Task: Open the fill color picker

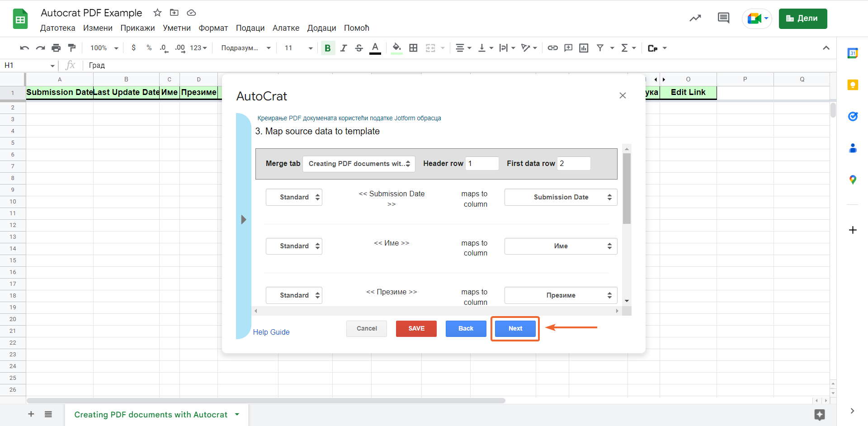Action: [x=396, y=48]
